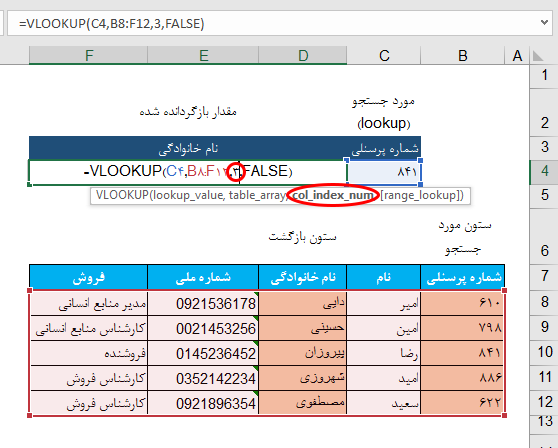Click cell with ۷۹۸ personnel number
The width and height of the screenshot is (558, 448).
pos(462,328)
